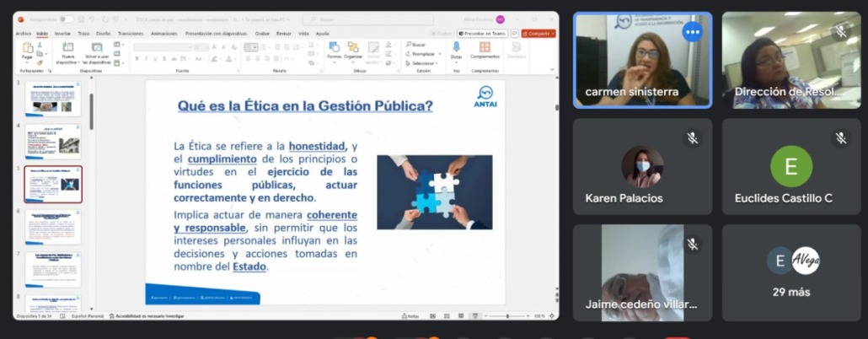Open the Transiciones ribbon tab
868x339 pixels.
131,34
